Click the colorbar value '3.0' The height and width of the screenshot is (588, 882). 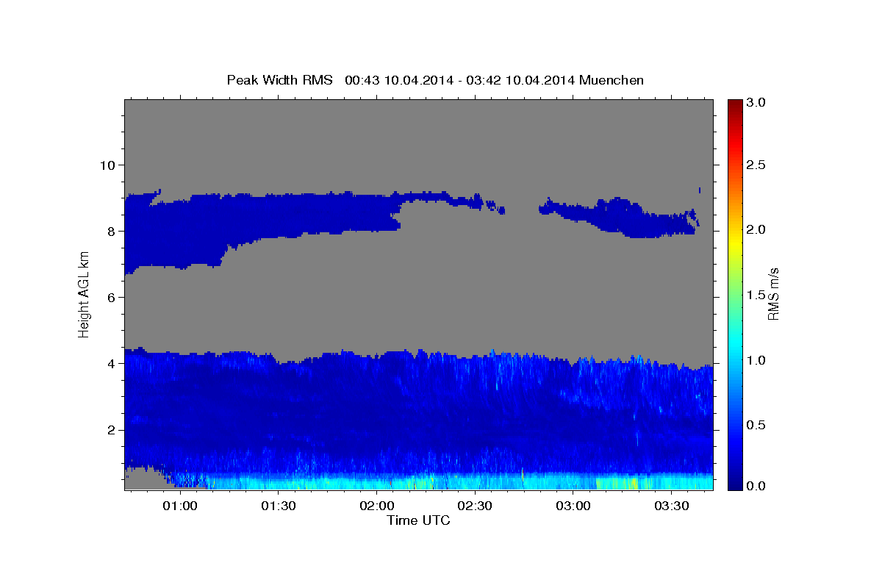tap(756, 102)
